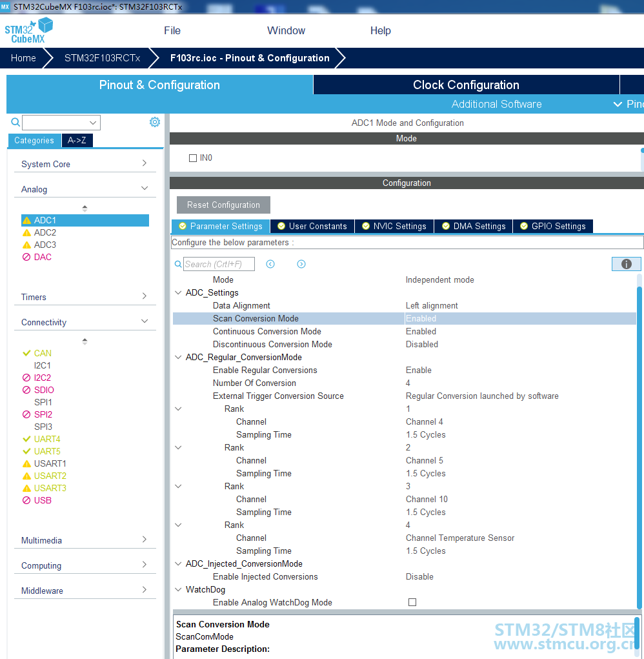
Task: Open the category search dropdown box
Action: pyautogui.click(x=61, y=123)
